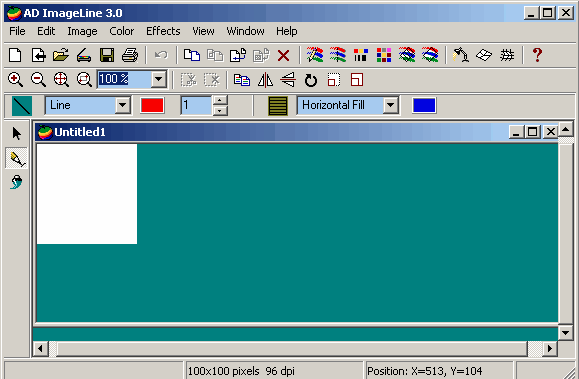Zoom out with the minus magnifier
The height and width of the screenshot is (379, 579).
coord(38,79)
